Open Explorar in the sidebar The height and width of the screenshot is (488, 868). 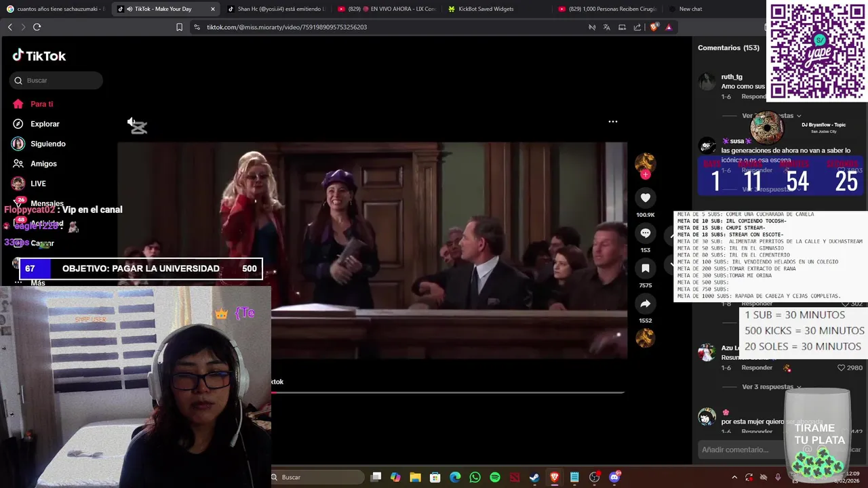[36, 124]
